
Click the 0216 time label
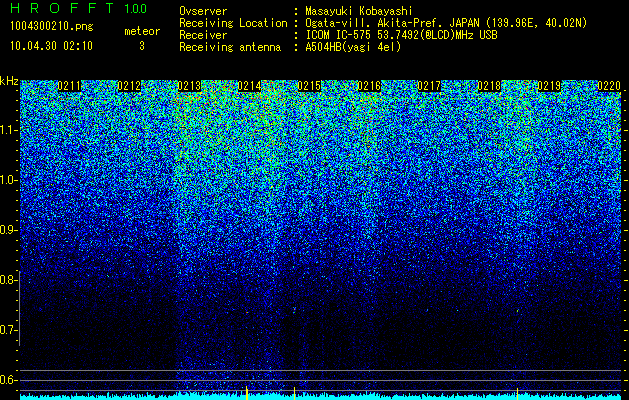click(x=369, y=86)
